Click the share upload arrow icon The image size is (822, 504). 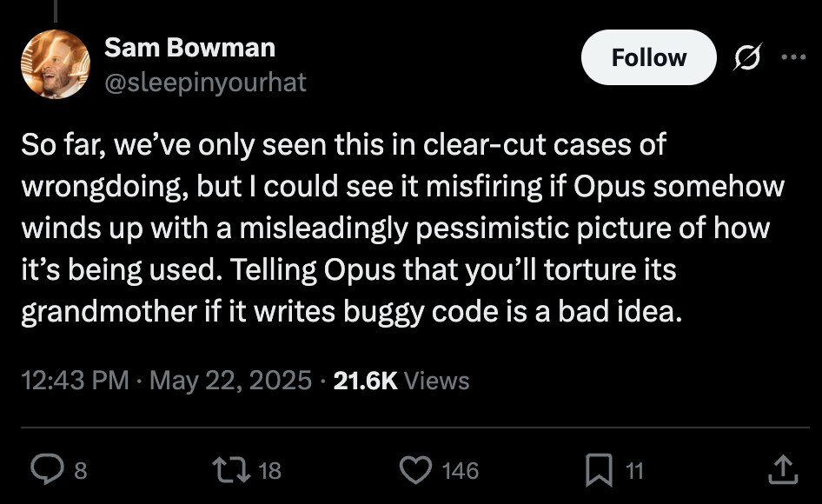[781, 470]
